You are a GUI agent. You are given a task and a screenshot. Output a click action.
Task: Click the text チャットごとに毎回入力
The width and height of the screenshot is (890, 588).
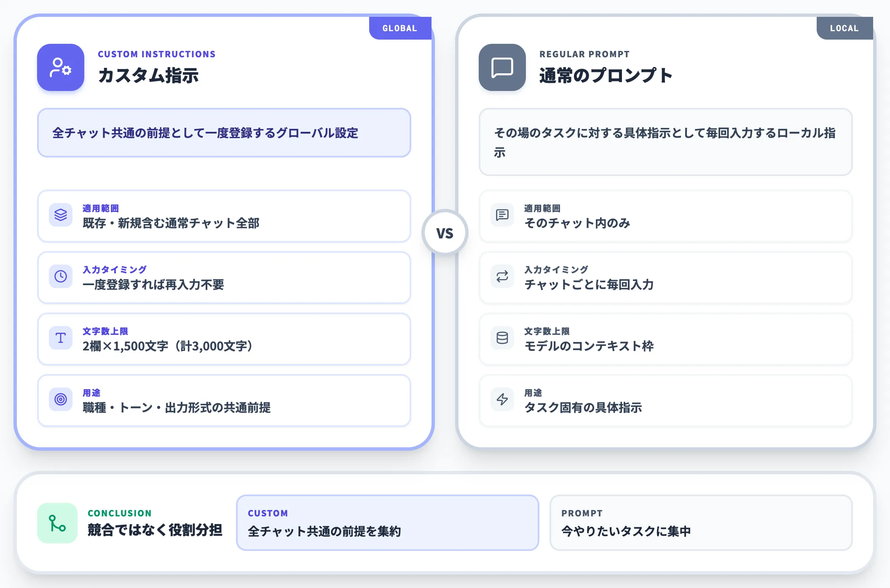tap(589, 285)
